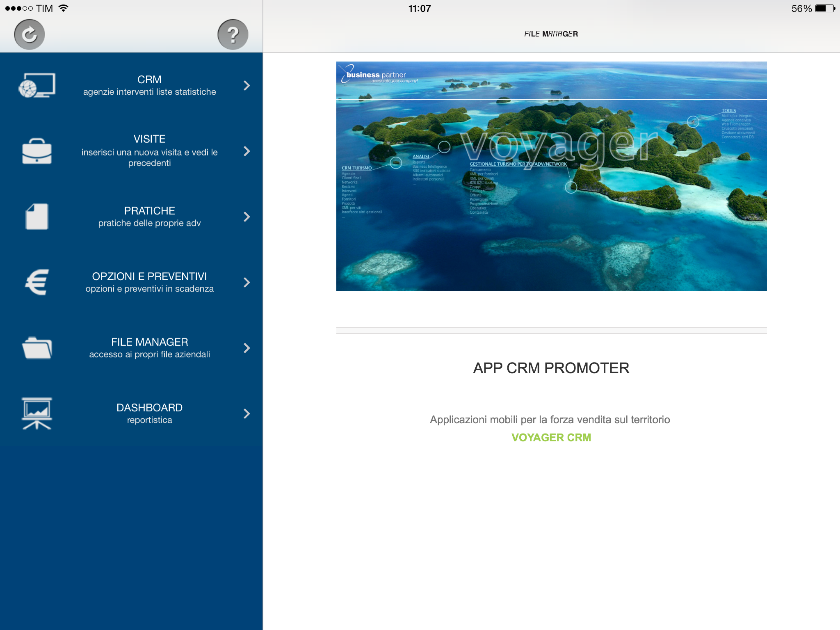The height and width of the screenshot is (630, 840).
Task: Expand the DASHBOARD row chevron
Action: pos(247,413)
